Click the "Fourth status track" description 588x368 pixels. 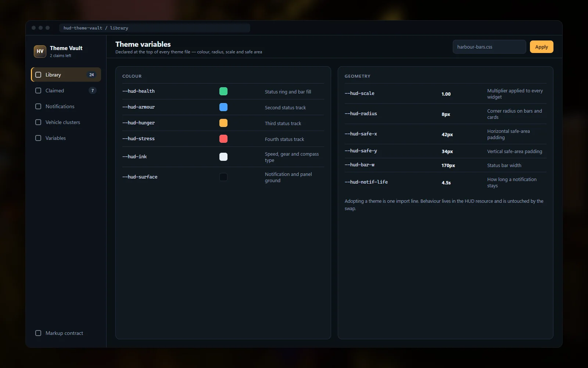(284, 139)
